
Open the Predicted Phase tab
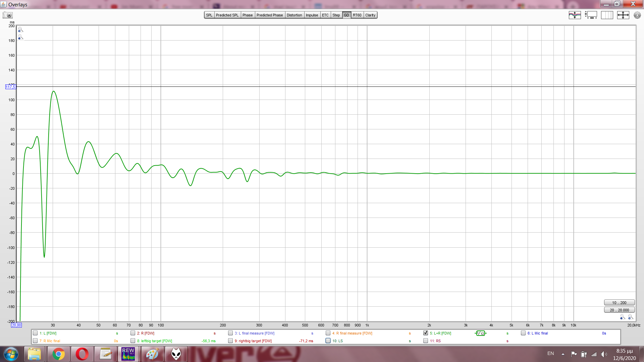tap(270, 15)
